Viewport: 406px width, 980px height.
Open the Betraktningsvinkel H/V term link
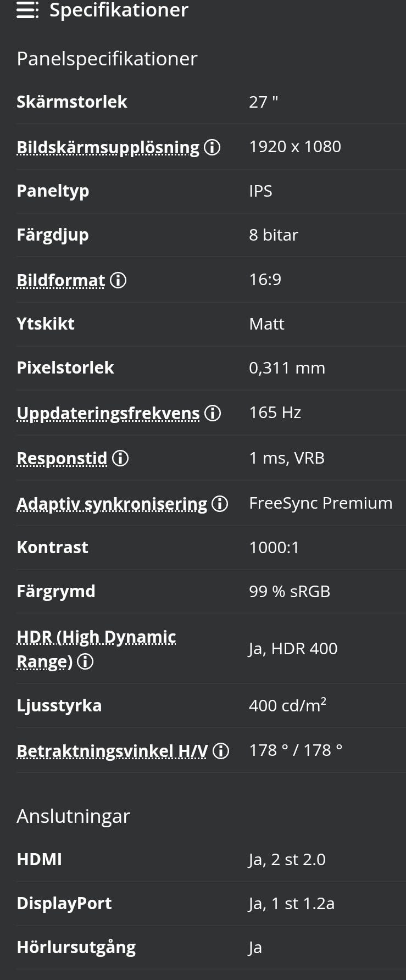(x=112, y=751)
